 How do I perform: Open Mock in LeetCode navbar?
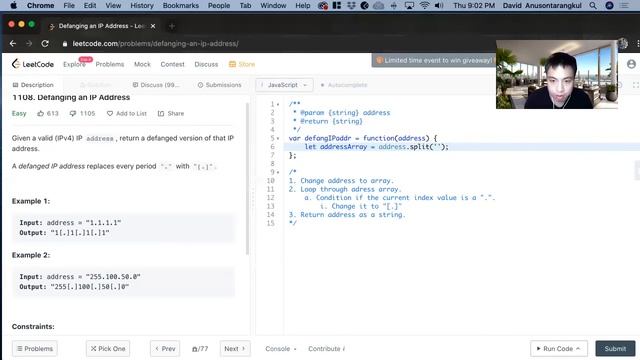(142, 64)
